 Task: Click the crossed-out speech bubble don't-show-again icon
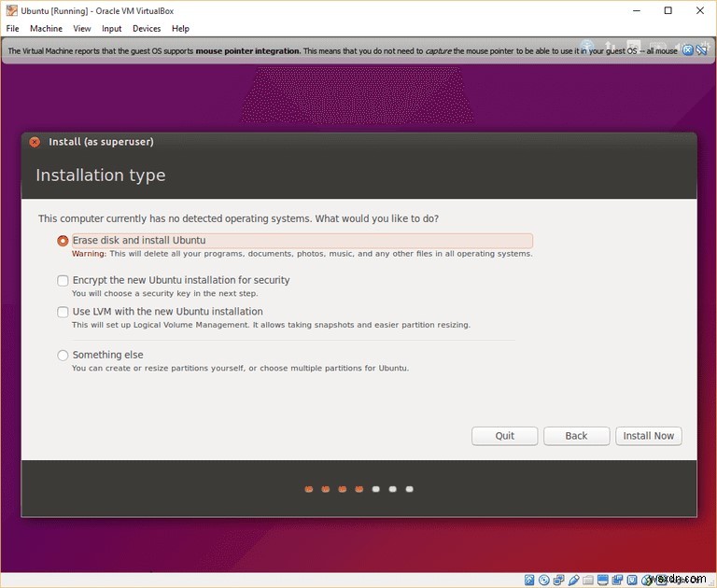701,50
